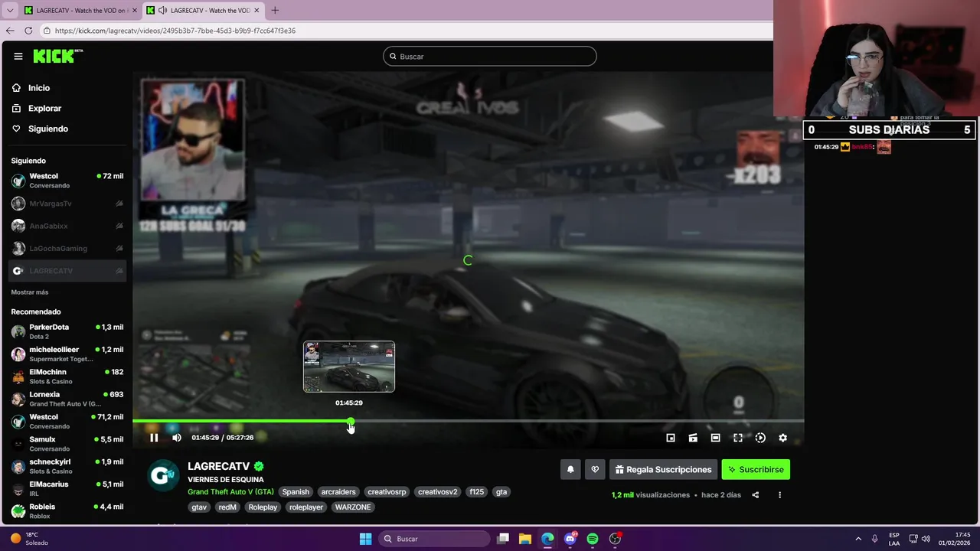Viewport: 980px width, 551px height.
Task: Open Spotify from the taskbar
Action: [593, 539]
